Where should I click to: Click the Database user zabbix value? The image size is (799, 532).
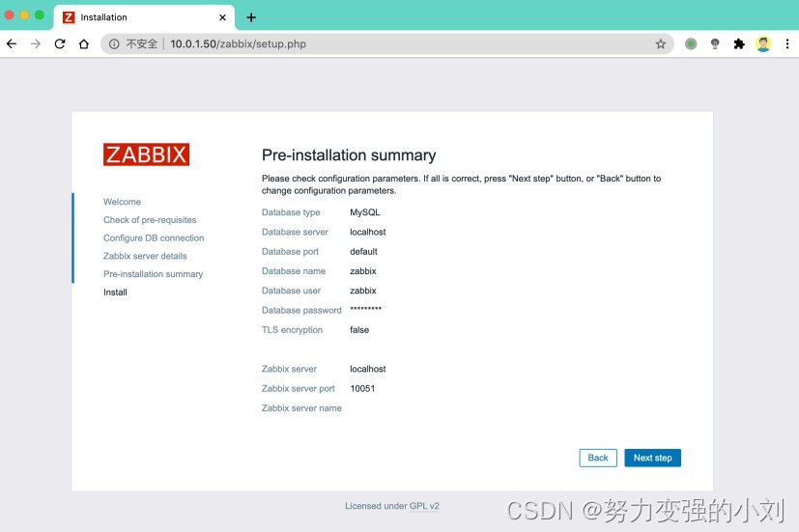(363, 291)
